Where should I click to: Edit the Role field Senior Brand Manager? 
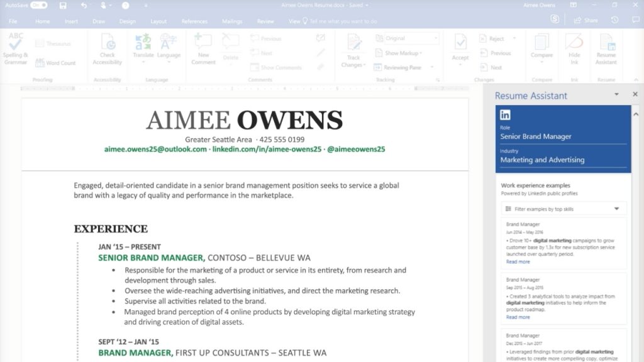tap(563, 136)
